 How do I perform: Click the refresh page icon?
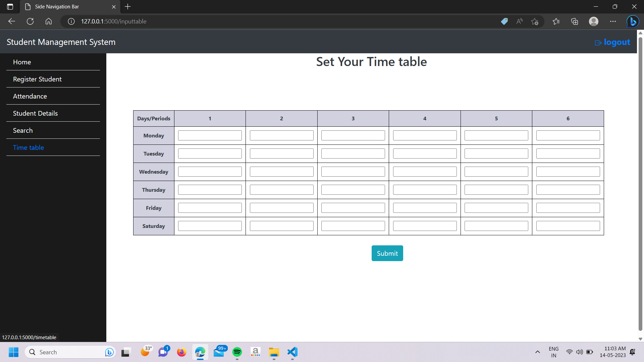pyautogui.click(x=30, y=21)
